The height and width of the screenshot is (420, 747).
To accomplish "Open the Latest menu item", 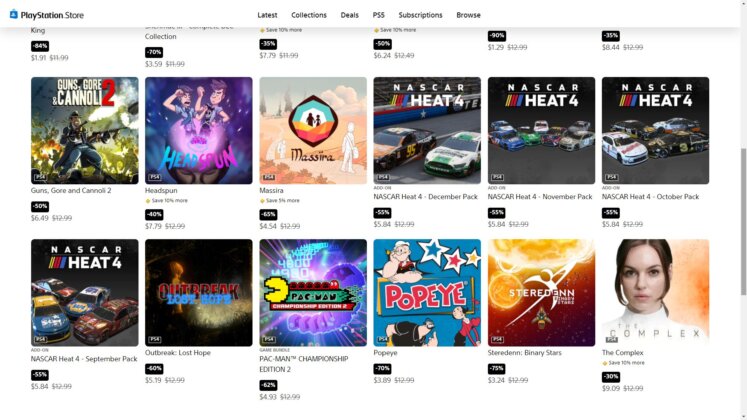I will coord(267,15).
